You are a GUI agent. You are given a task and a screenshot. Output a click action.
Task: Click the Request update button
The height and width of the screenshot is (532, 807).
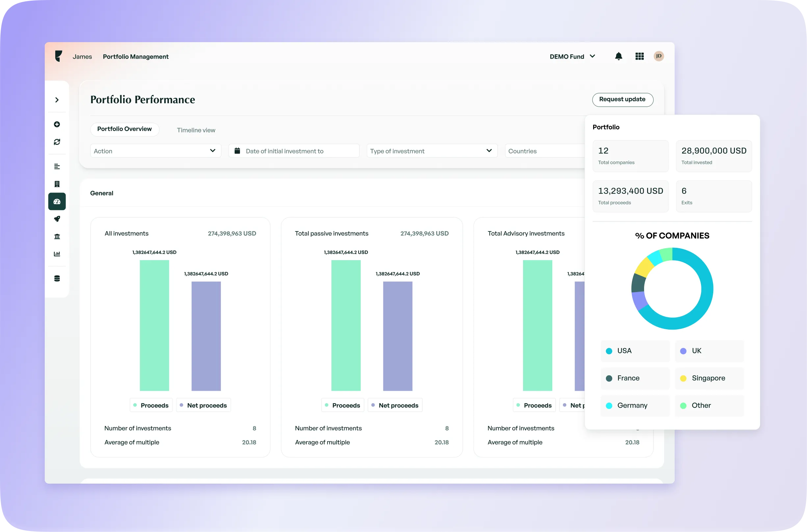tap(622, 99)
